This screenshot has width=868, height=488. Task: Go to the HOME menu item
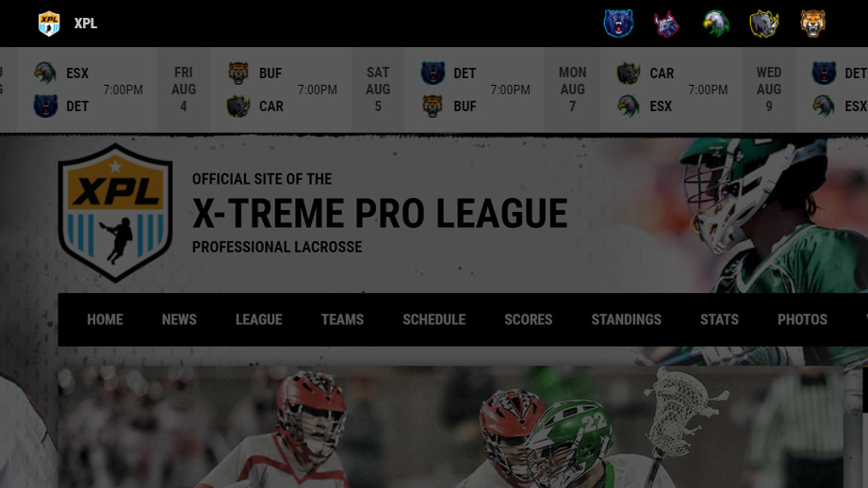click(105, 319)
